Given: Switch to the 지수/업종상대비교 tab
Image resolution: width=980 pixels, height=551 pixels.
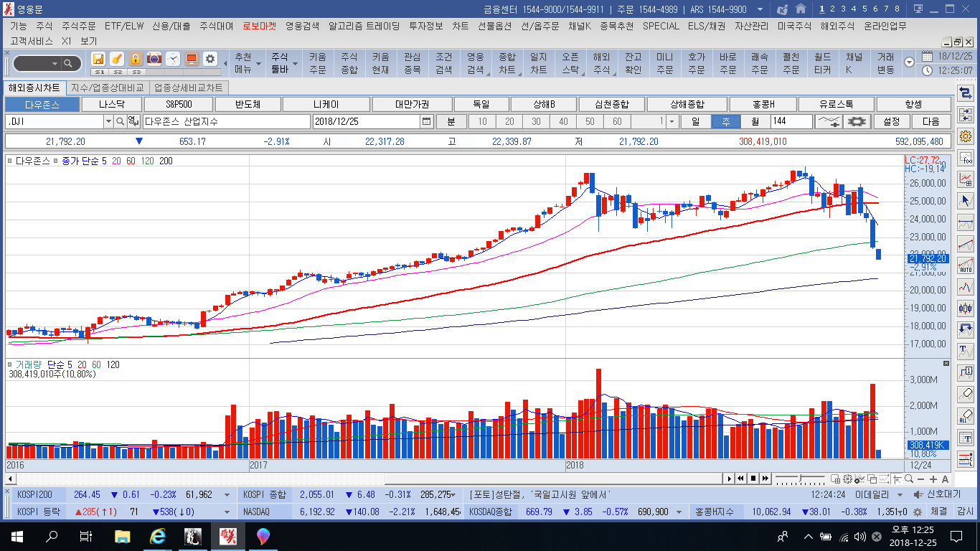Looking at the screenshot, I should (x=108, y=88).
